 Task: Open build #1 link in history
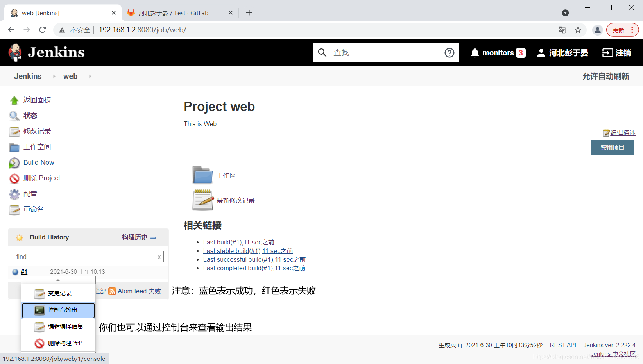click(x=24, y=272)
